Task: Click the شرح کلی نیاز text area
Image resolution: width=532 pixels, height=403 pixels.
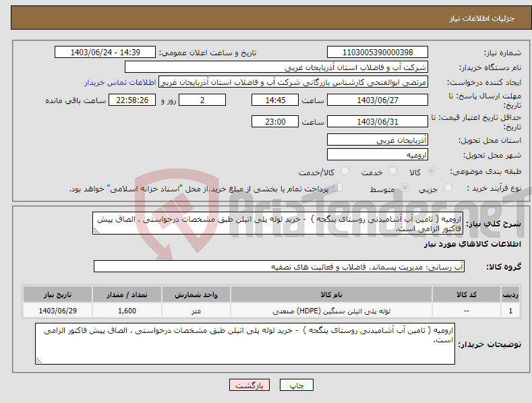Action: [278, 223]
